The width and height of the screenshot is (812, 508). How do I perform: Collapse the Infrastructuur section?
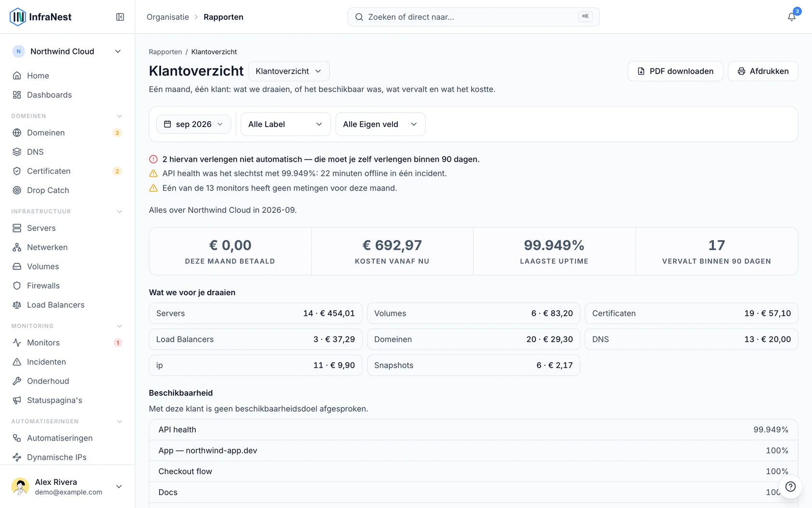pos(119,211)
